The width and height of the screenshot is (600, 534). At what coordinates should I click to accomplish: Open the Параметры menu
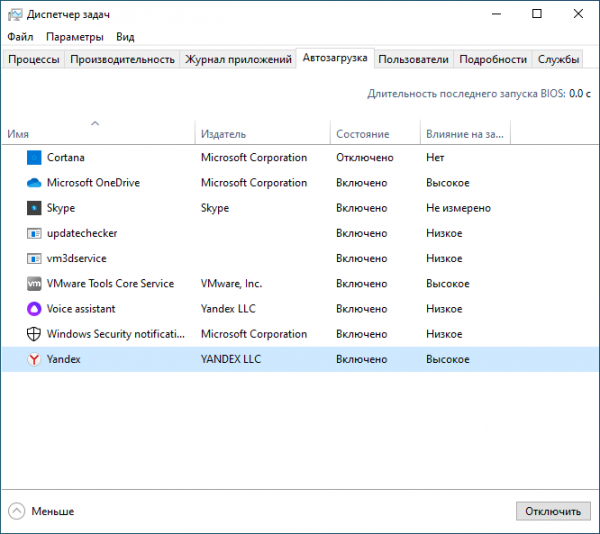click(75, 37)
